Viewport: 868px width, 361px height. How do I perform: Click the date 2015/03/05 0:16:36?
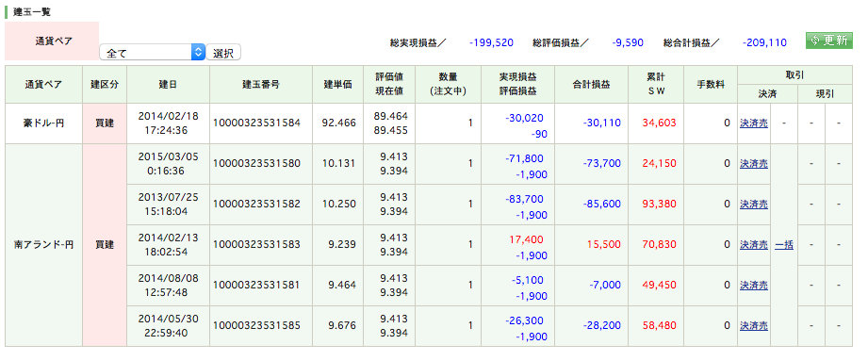(168, 164)
